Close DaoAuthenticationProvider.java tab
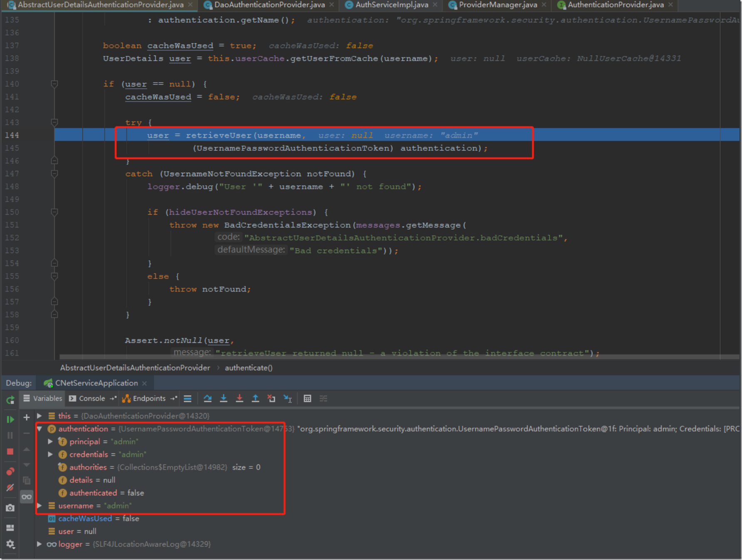742x560 pixels. tap(332, 5)
